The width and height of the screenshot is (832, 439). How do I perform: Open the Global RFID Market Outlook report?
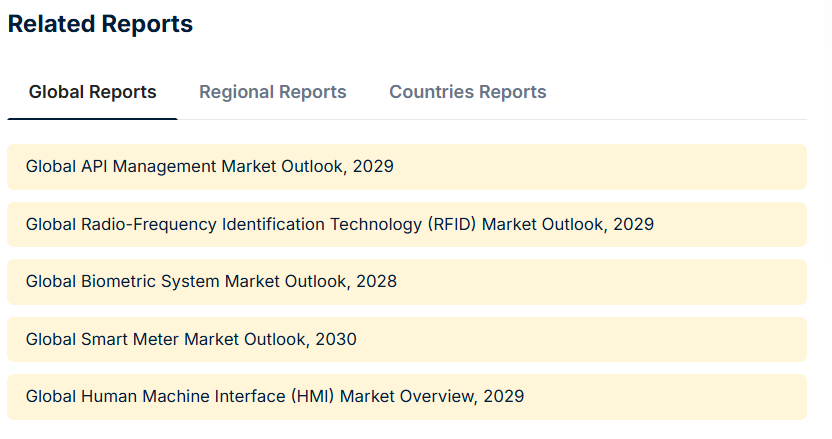click(x=407, y=225)
